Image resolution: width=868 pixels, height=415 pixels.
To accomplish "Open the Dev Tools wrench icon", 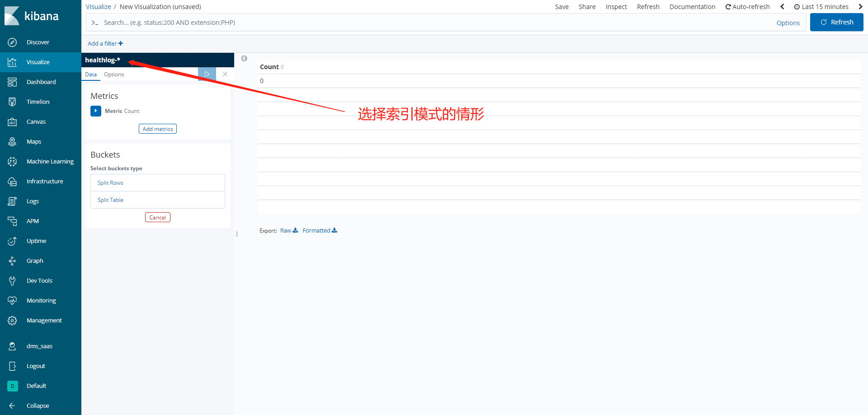I will click(12, 281).
